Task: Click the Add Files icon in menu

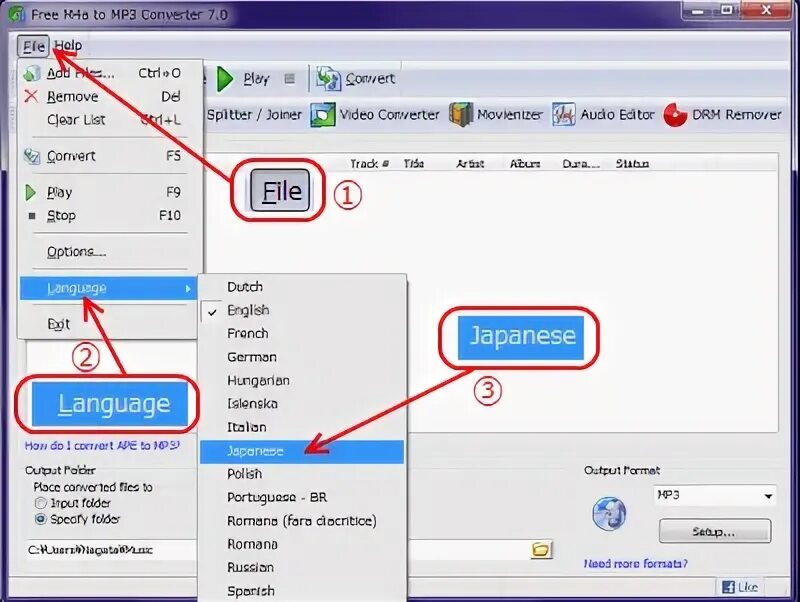Action: pos(32,73)
